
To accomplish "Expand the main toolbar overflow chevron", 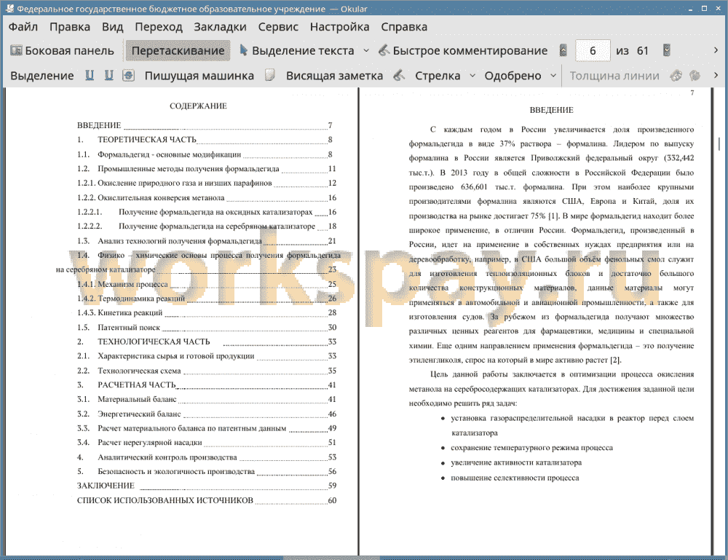I will click(x=716, y=50).
